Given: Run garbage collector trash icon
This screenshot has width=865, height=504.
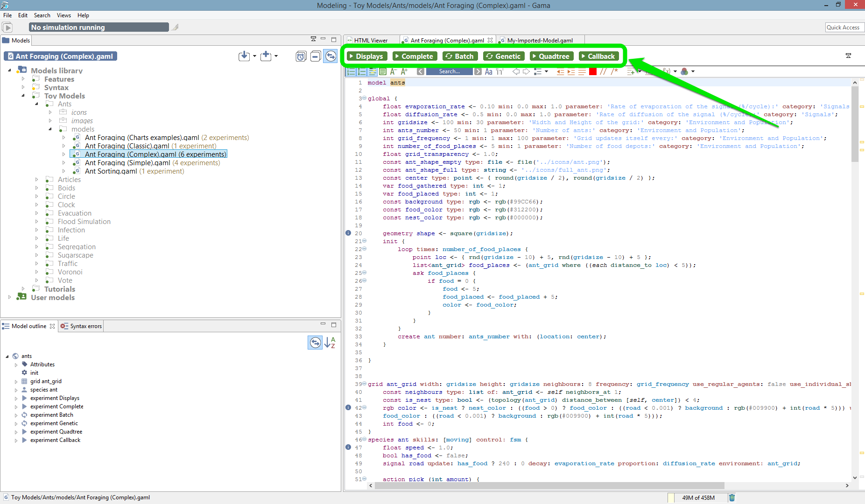Looking at the screenshot, I should click(x=732, y=497).
